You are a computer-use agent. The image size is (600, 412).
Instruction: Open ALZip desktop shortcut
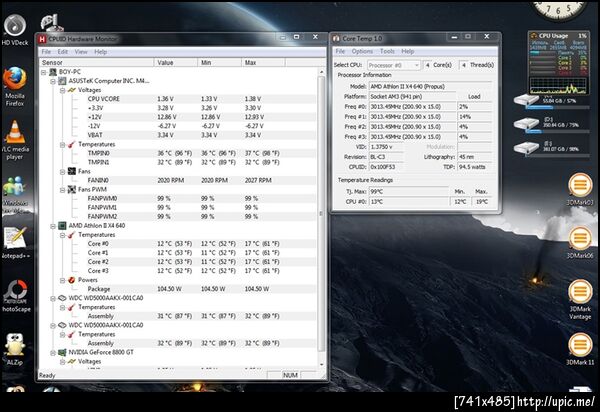tap(15, 349)
